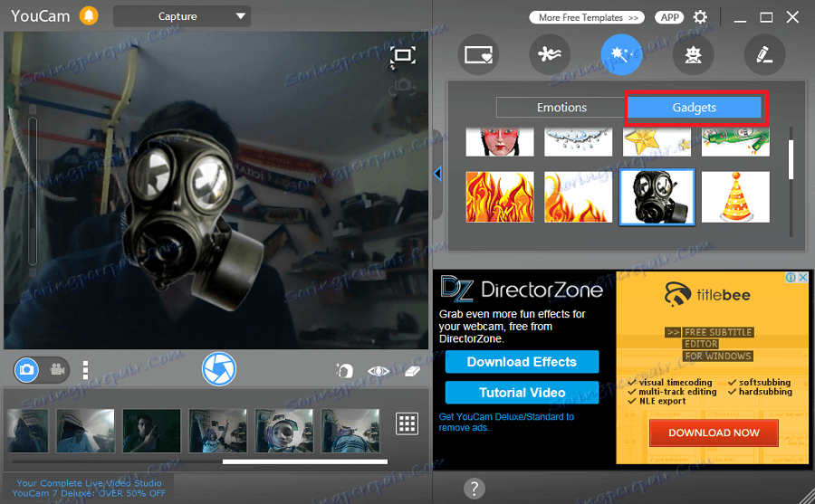
Task: Close the titlebee advertisement
Action: pos(803,278)
